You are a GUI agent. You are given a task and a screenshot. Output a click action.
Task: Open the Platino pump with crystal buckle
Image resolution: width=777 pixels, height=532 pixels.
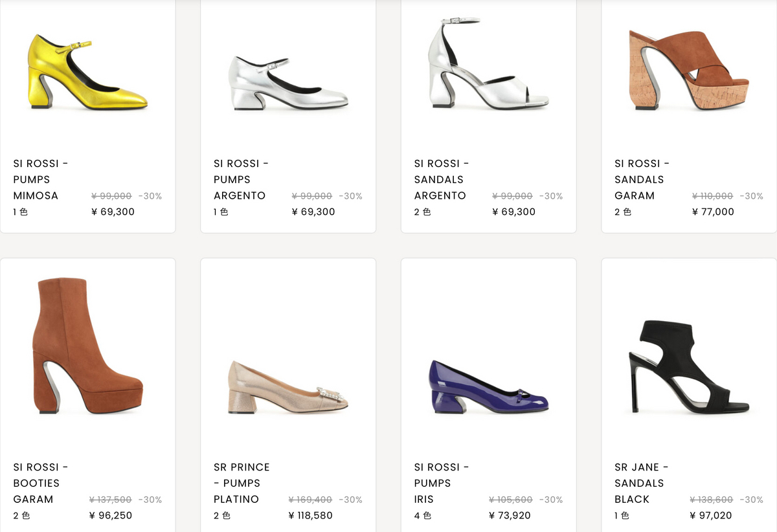point(288,387)
